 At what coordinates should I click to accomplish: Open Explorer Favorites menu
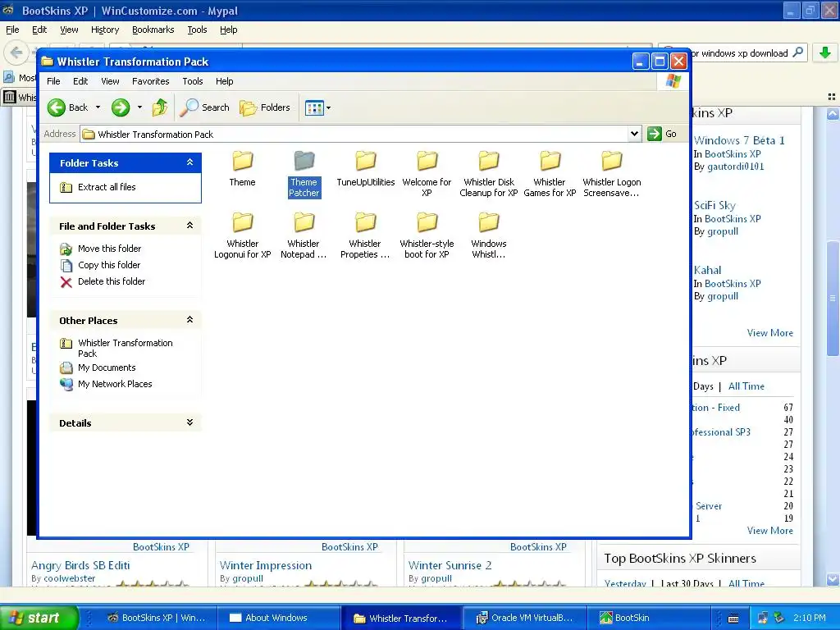tap(151, 81)
